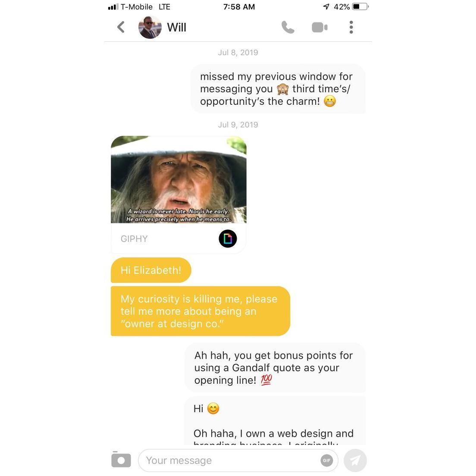The height and width of the screenshot is (476, 476).
Task: Open the three-dot more options menu
Action: pos(351,27)
